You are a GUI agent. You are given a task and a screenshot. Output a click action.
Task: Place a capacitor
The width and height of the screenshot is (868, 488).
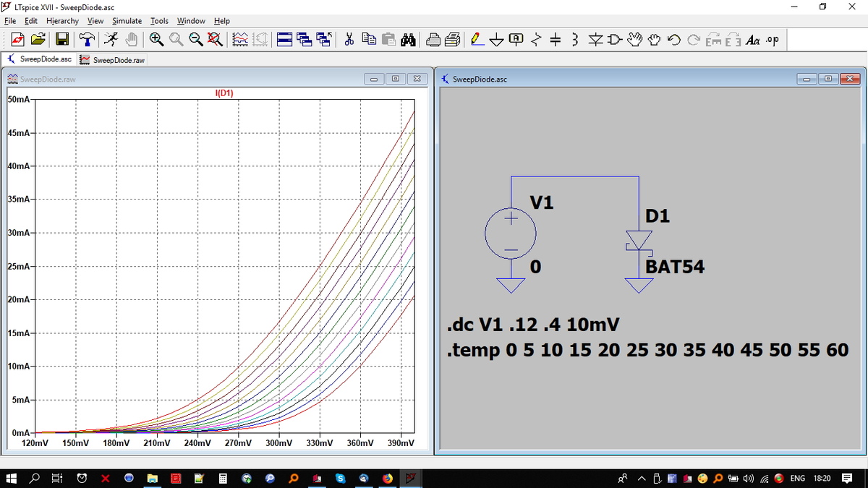point(556,39)
